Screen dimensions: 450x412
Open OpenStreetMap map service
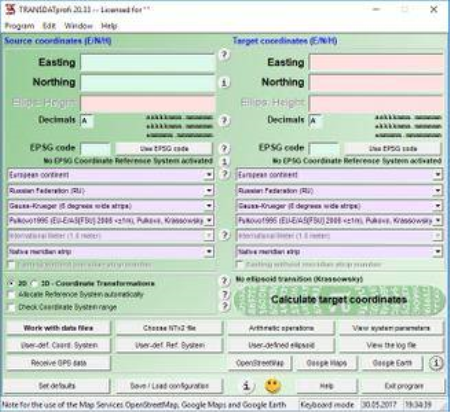[x=260, y=363]
